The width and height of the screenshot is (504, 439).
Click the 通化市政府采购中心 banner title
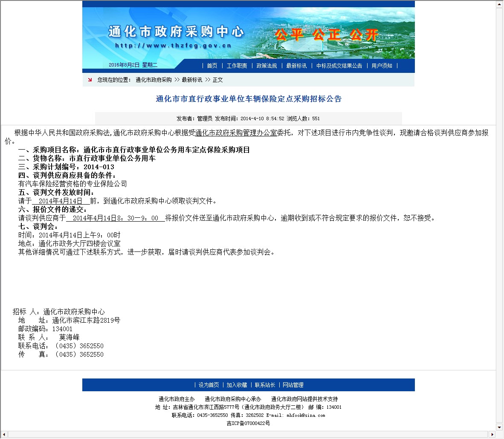tap(176, 32)
